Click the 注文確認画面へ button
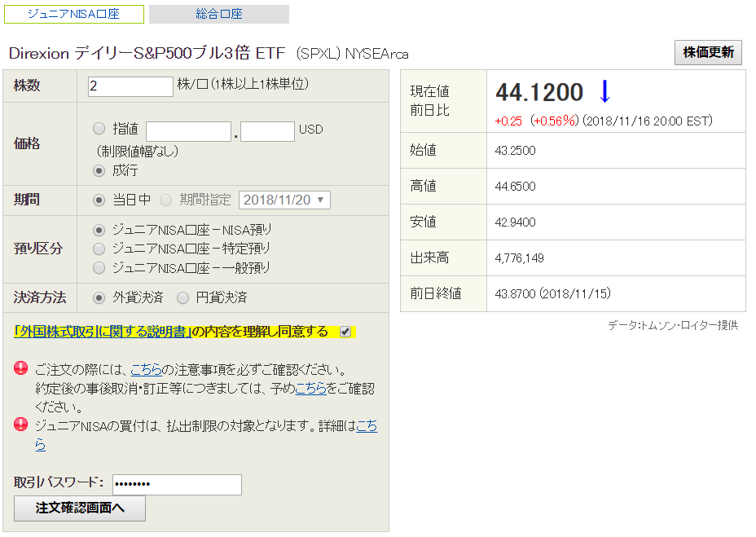This screenshot has height=537, width=756. point(80,508)
